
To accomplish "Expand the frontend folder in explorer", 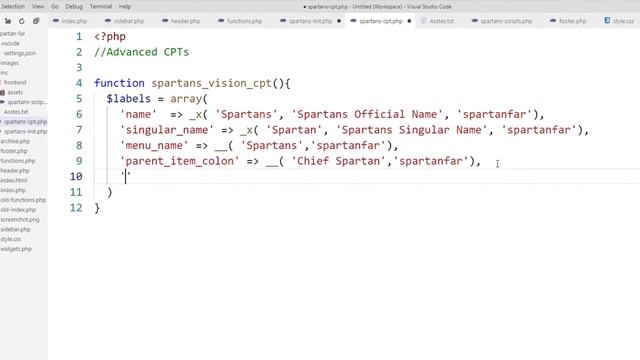I will tap(15, 82).
